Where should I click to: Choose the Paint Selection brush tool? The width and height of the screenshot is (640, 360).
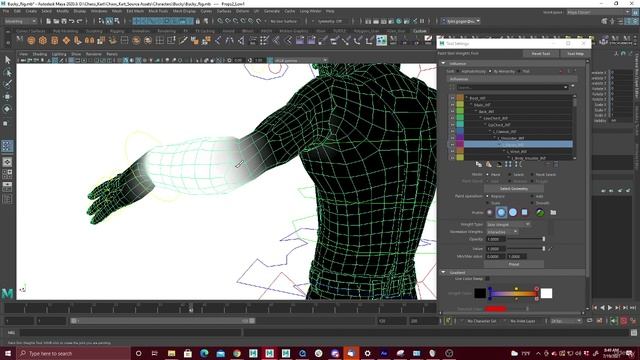(7, 84)
